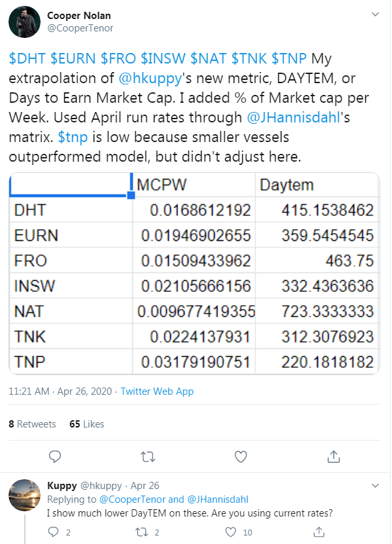Expand options chevron on Kuppy's reply
This screenshot has width=392, height=544.
[x=375, y=485]
